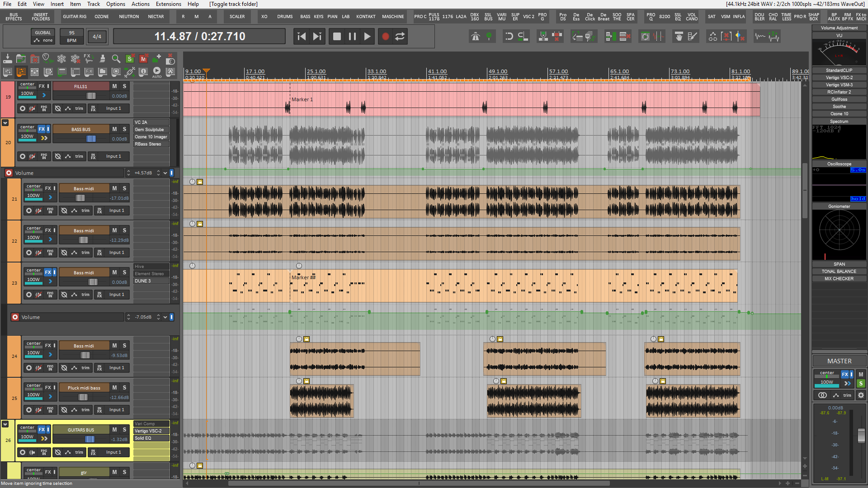Image resolution: width=868 pixels, height=488 pixels.
Task: Click the go to project start button
Action: (x=302, y=37)
